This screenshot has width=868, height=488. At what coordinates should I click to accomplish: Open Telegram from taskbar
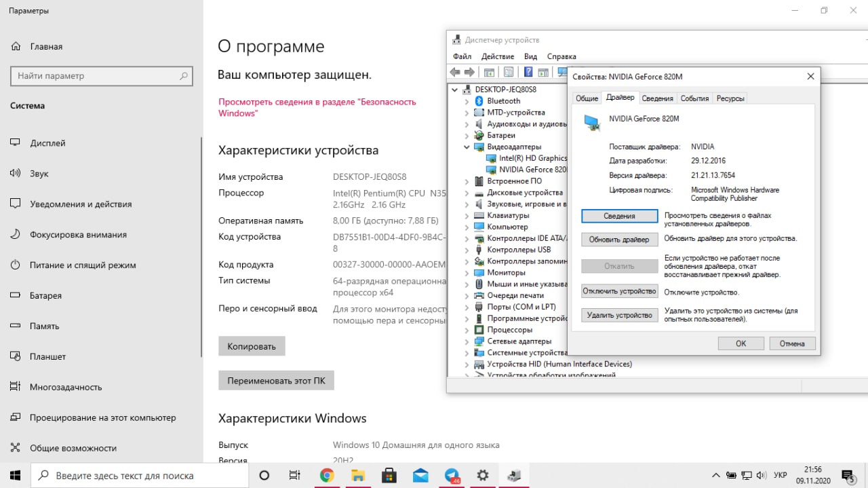(x=452, y=475)
